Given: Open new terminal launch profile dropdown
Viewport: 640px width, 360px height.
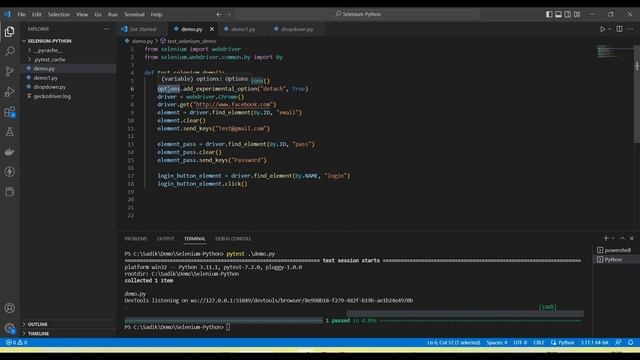Looking at the screenshot, I should pyautogui.click(x=613, y=238).
